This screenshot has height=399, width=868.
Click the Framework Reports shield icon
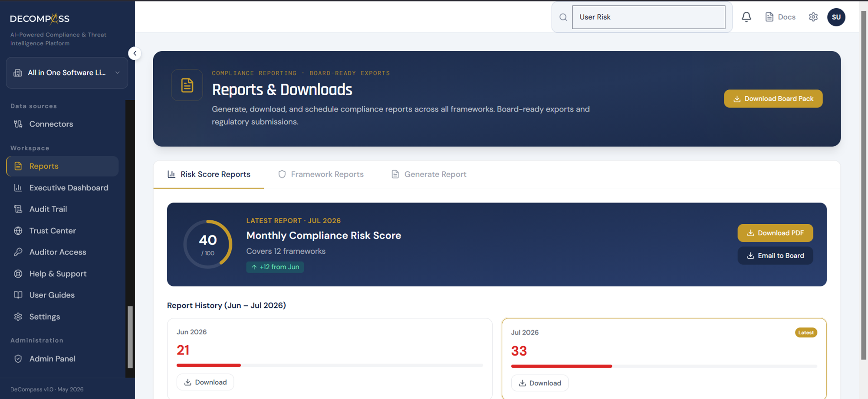click(x=282, y=174)
